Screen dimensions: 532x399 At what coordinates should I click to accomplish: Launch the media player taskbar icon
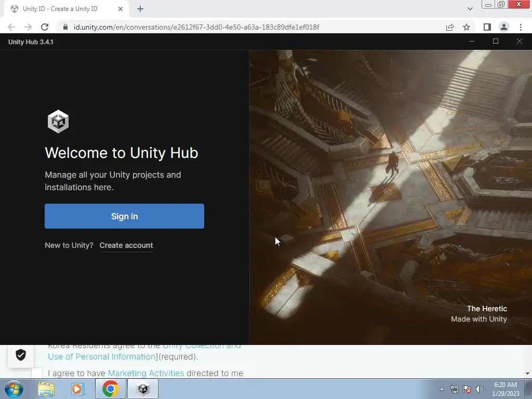click(77, 389)
